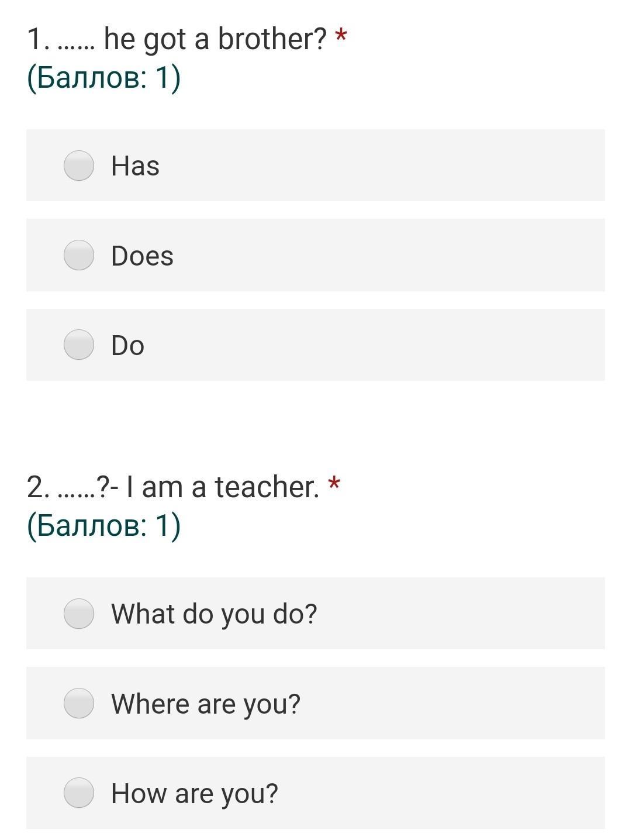Viewport: 622px width, 840px height.
Task: Click question text "I am a teacher."
Action: click(222, 487)
